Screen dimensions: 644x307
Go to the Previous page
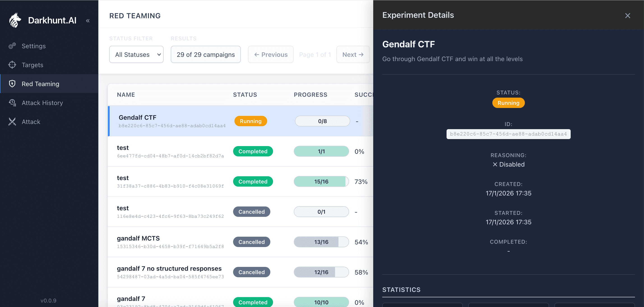pos(271,55)
